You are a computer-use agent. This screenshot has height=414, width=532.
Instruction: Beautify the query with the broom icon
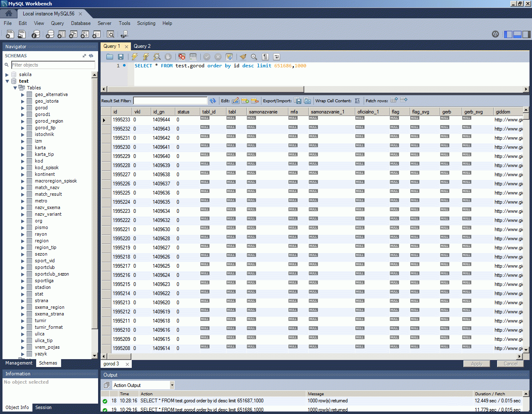(243, 57)
